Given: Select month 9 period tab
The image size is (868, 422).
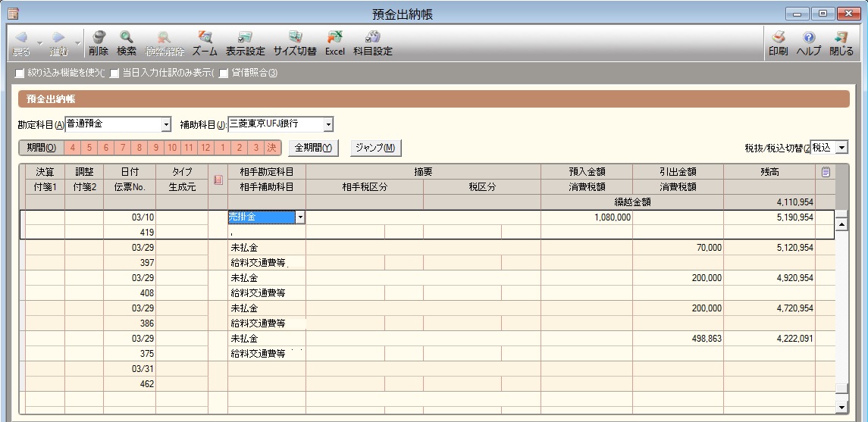Looking at the screenshot, I should tap(156, 148).
